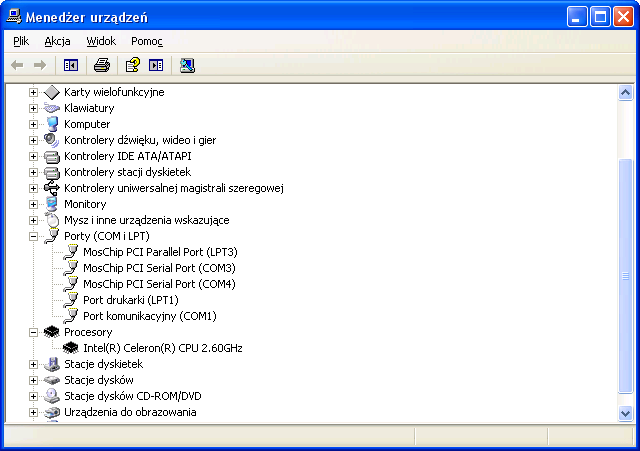Click the scrollbar down arrow
The image size is (640, 451).
pos(625,413)
